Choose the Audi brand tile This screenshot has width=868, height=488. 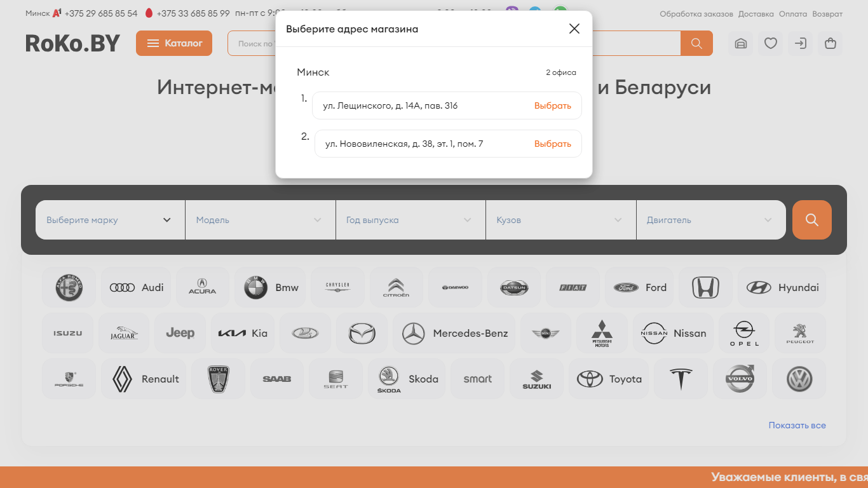coord(136,287)
